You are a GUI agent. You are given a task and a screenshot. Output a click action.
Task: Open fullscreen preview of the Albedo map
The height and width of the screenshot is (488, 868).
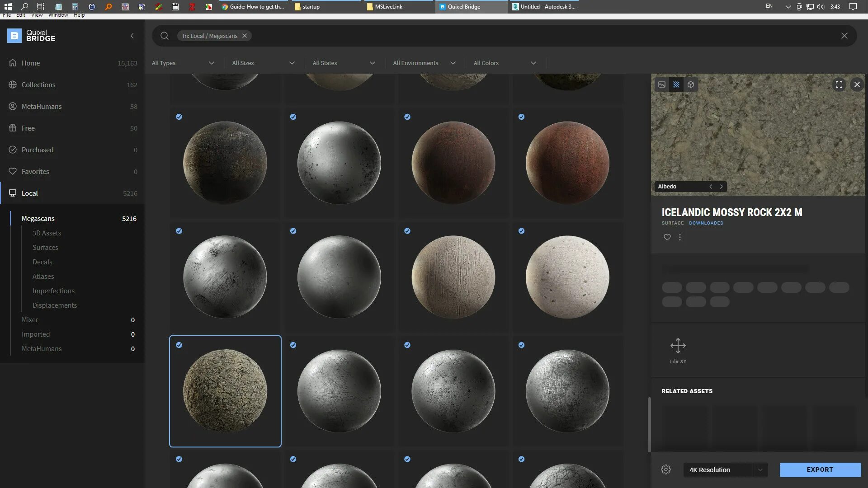coord(839,84)
